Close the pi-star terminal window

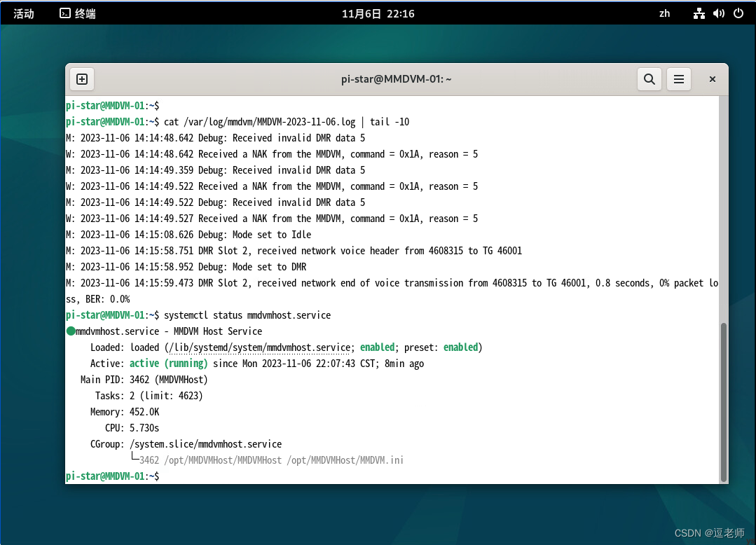coord(712,79)
